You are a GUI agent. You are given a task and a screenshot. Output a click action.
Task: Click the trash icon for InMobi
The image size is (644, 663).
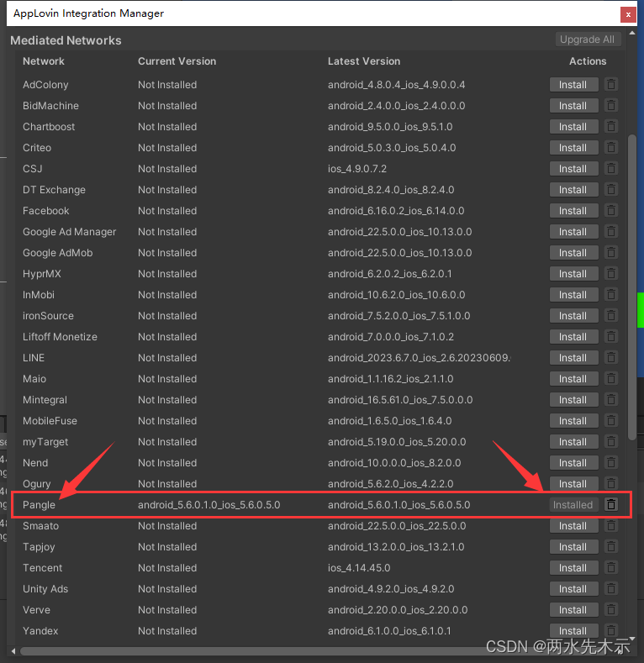click(x=611, y=294)
